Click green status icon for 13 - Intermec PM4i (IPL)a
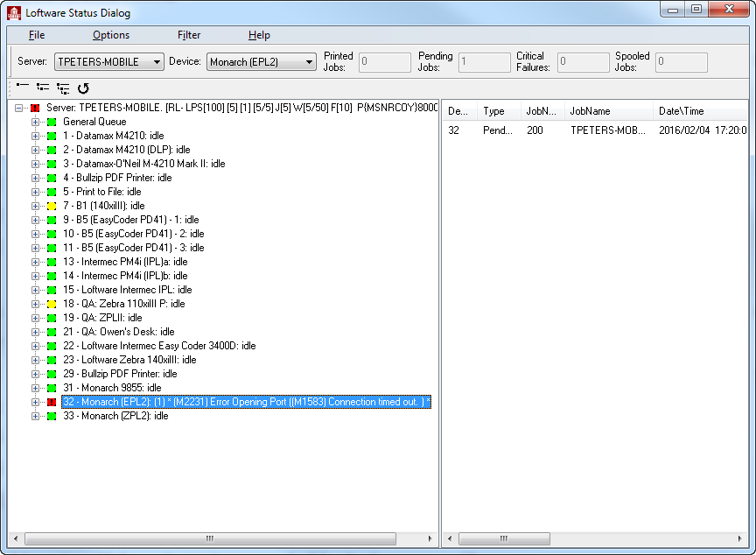756x555 pixels. (x=52, y=262)
